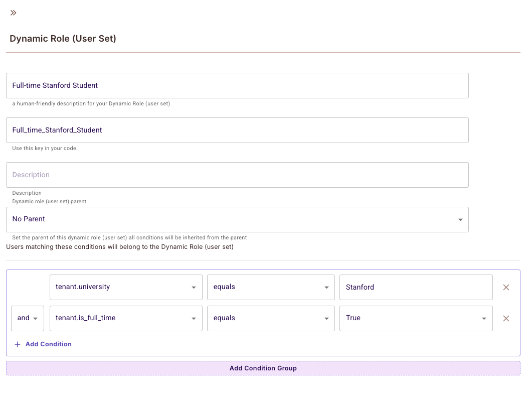Screen dimensions: 532x401
Task: Delete the tenant.is_full_time condition row
Action: click(506, 318)
